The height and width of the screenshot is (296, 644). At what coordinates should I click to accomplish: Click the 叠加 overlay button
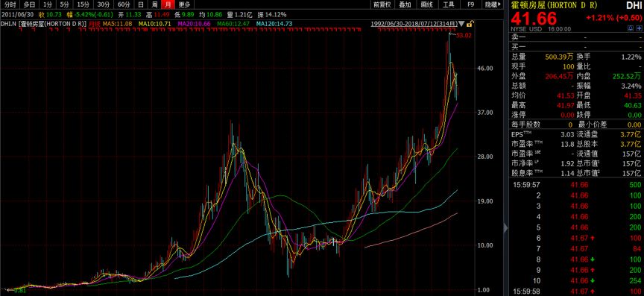405,5
